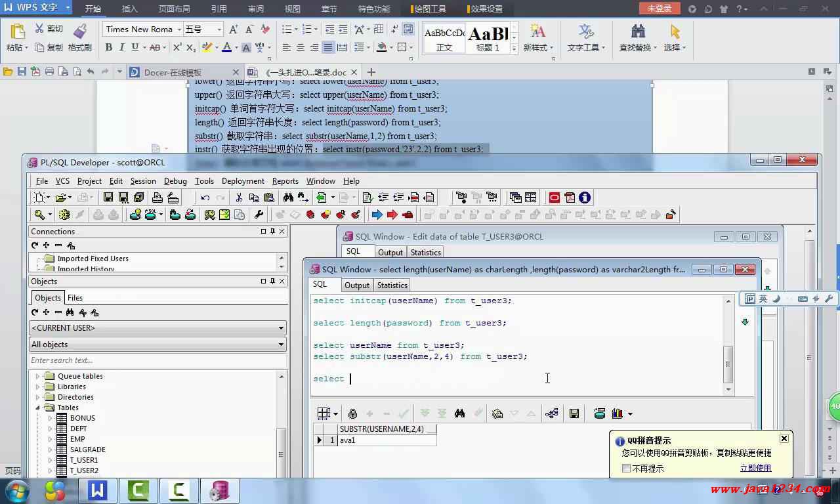Open 查找替换 dropdown in WPS ribbon
Screen dimensions: 840x504
pyautogui.click(x=638, y=47)
